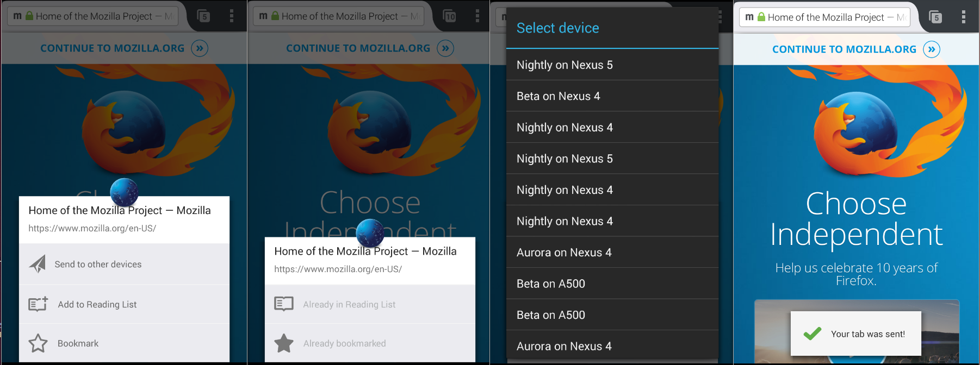
Task: Open tabs counter showing 5 in rightmost screen
Action: point(935,17)
